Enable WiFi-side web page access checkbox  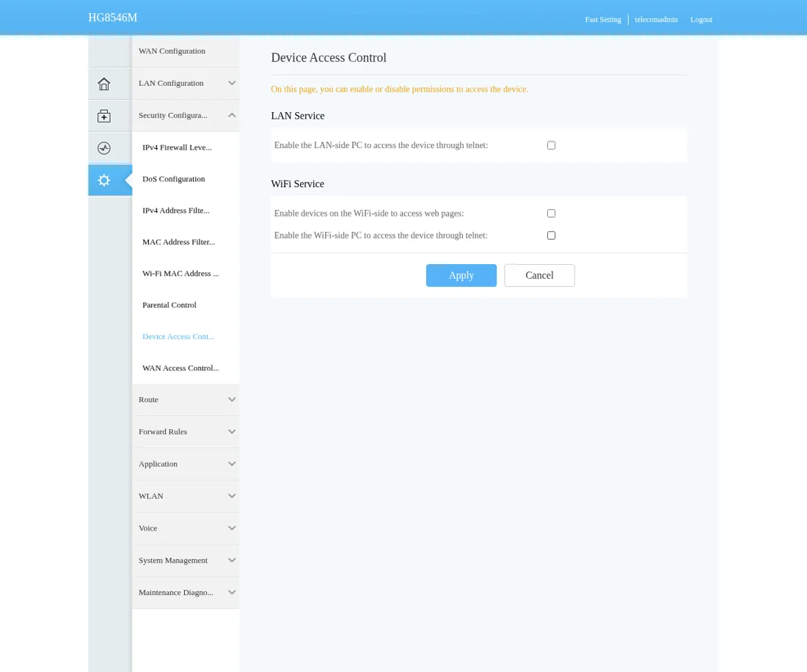(x=551, y=213)
